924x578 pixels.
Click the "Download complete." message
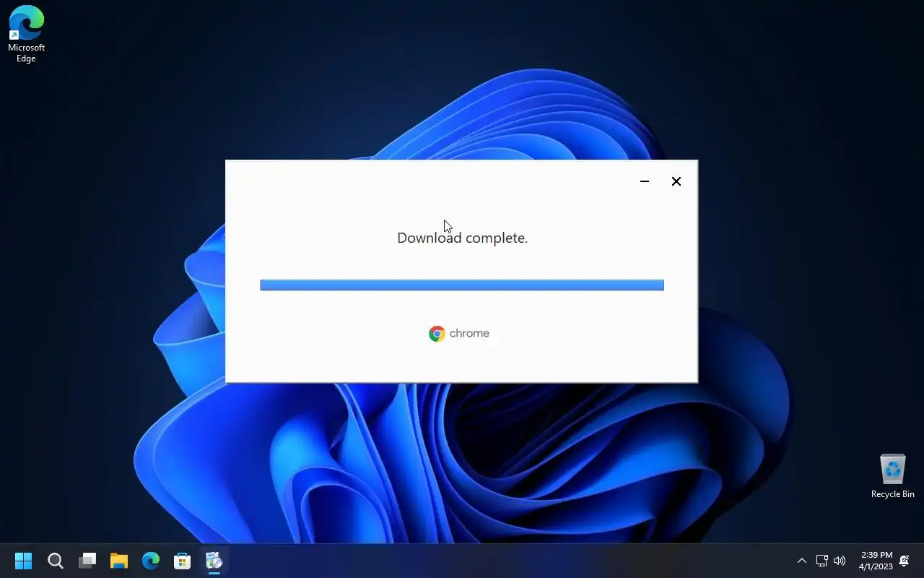(x=462, y=238)
